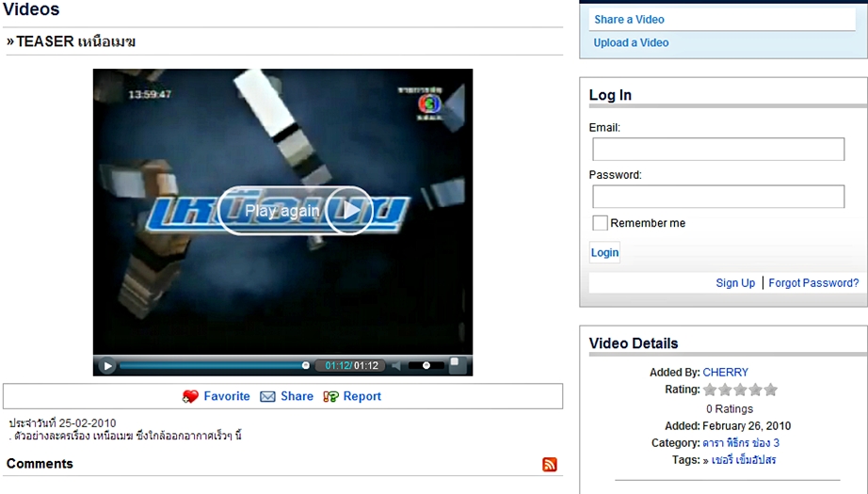Image resolution: width=868 pixels, height=494 pixels.
Task: Click the Report flag icon
Action: (330, 397)
